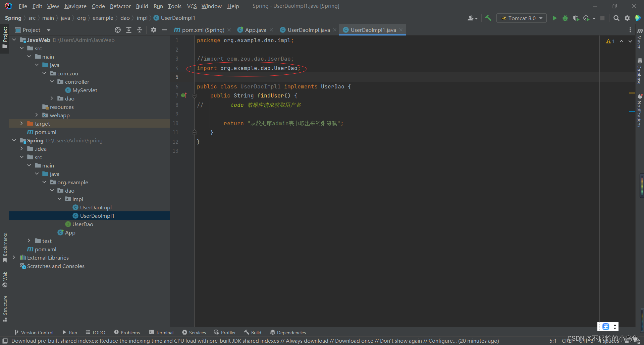The image size is (644, 345).
Task: Expand the .idea folder
Action: click(21, 149)
